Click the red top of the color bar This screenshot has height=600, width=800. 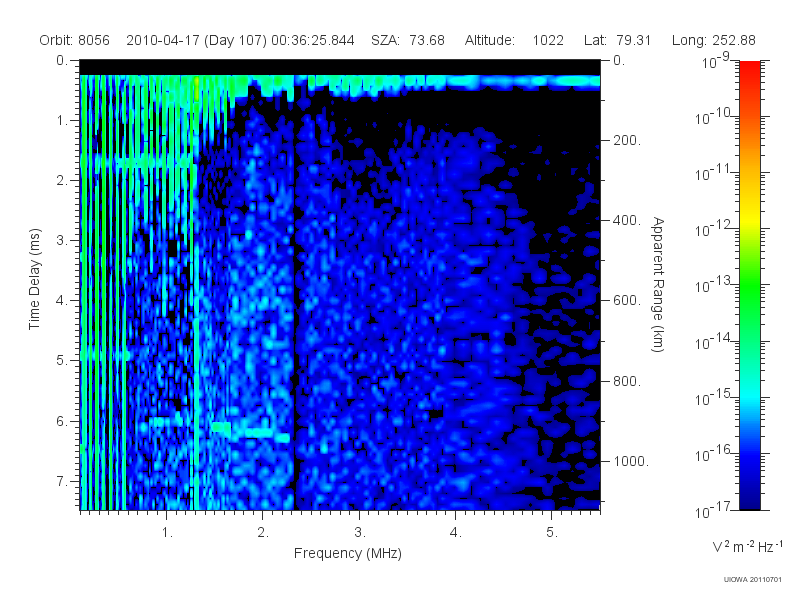point(749,71)
